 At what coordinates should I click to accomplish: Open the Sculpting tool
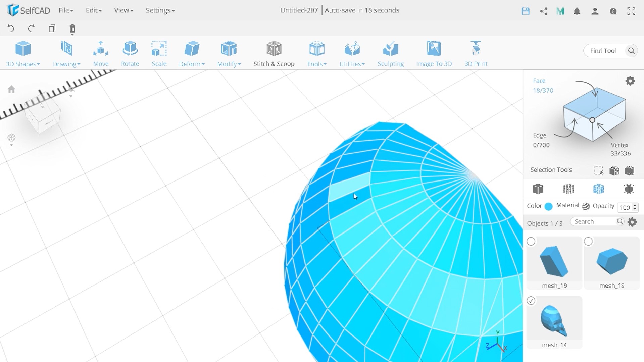click(x=391, y=54)
